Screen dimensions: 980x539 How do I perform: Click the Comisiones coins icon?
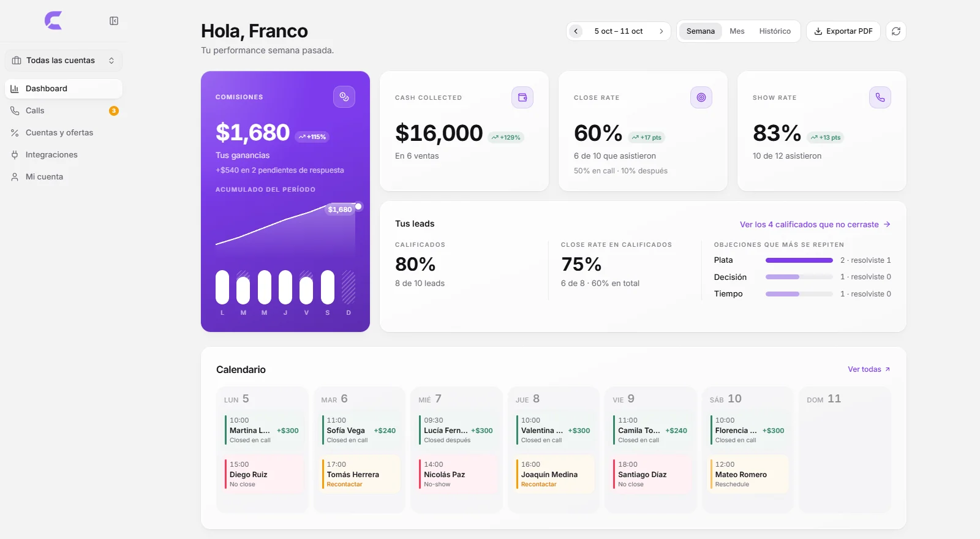click(x=344, y=97)
